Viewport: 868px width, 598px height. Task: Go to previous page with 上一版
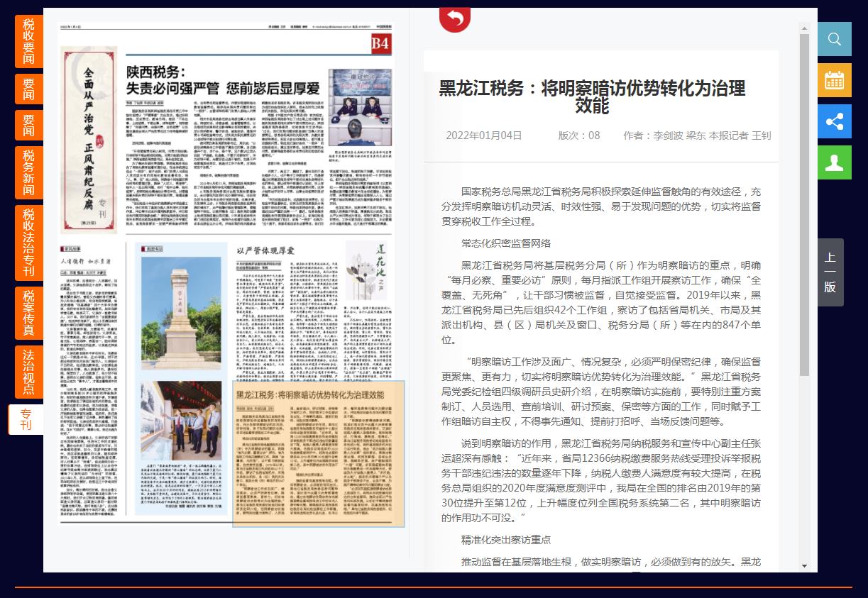pyautogui.click(x=830, y=272)
